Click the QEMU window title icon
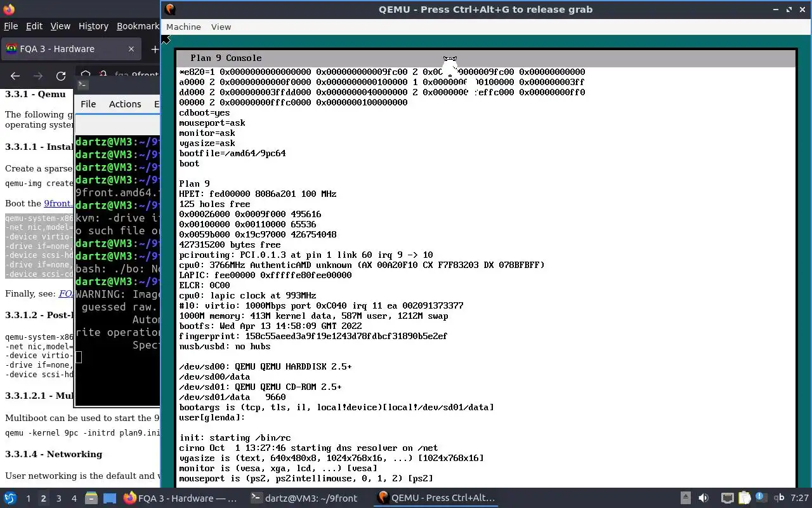 point(169,9)
